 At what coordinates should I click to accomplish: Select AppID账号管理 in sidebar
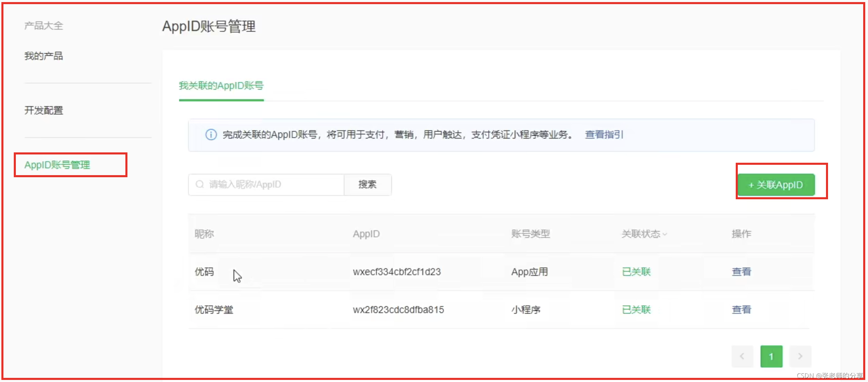57,165
